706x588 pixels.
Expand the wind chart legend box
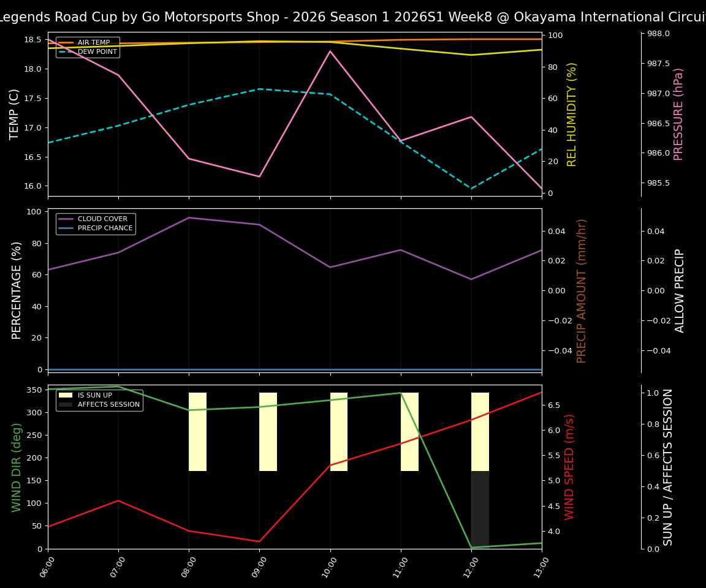[x=98, y=399]
